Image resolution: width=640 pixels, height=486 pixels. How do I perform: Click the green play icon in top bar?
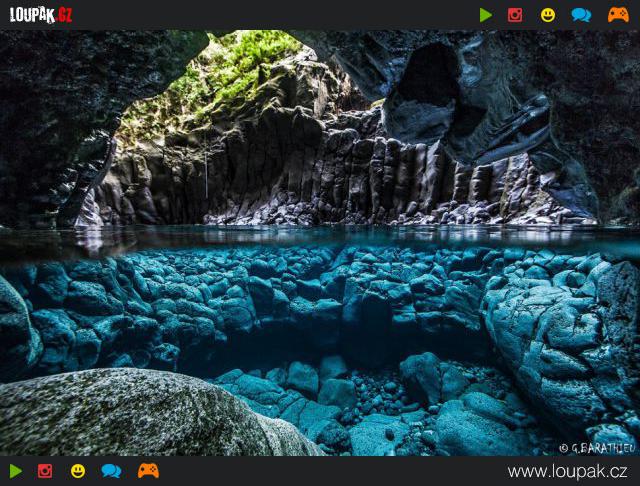point(486,15)
